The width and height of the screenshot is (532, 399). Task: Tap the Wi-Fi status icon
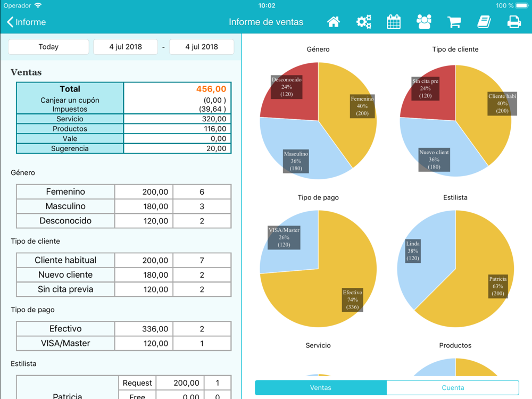point(38,5)
